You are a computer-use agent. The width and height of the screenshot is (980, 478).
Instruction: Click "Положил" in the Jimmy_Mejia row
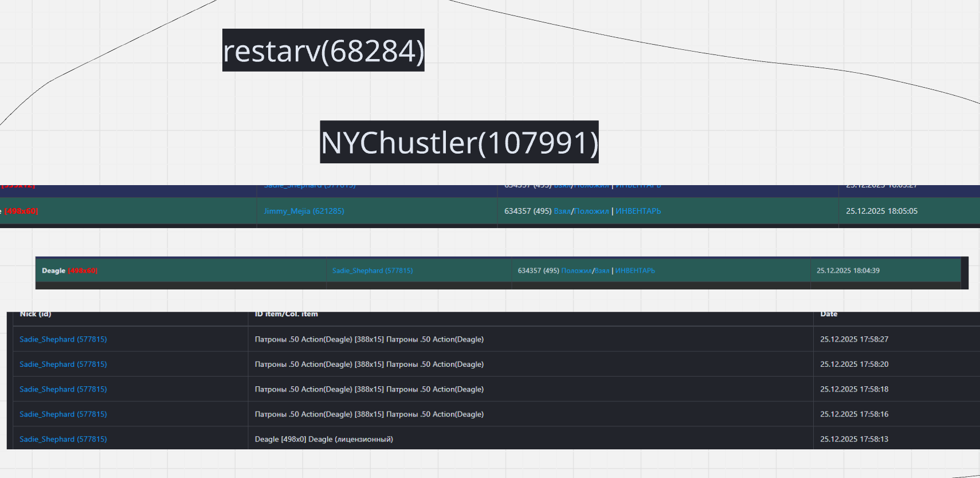coord(591,211)
